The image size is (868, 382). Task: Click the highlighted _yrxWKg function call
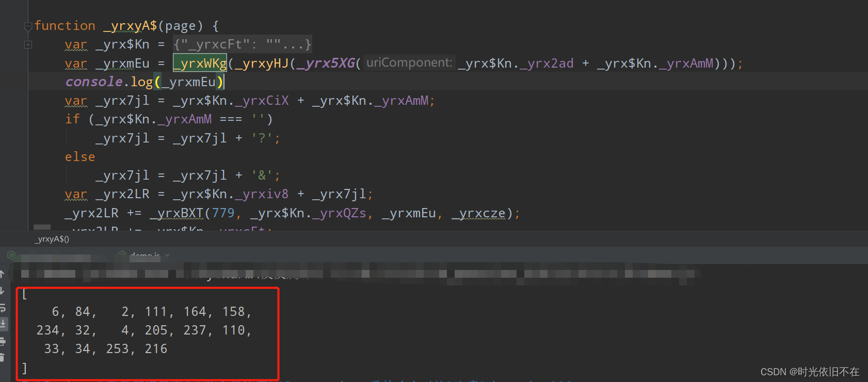pos(200,63)
